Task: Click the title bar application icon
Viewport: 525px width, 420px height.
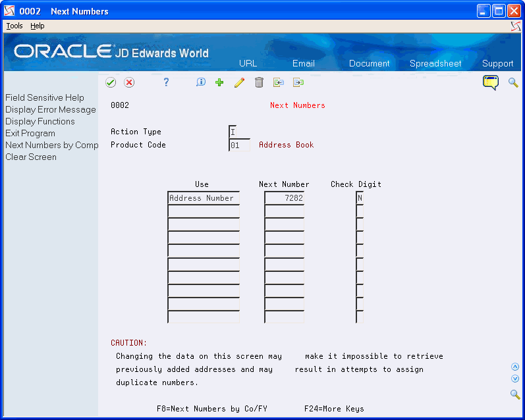Action: point(9,11)
